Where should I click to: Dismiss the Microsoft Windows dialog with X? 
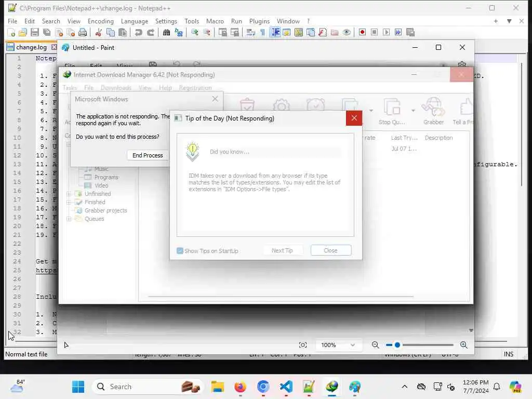[x=215, y=99]
